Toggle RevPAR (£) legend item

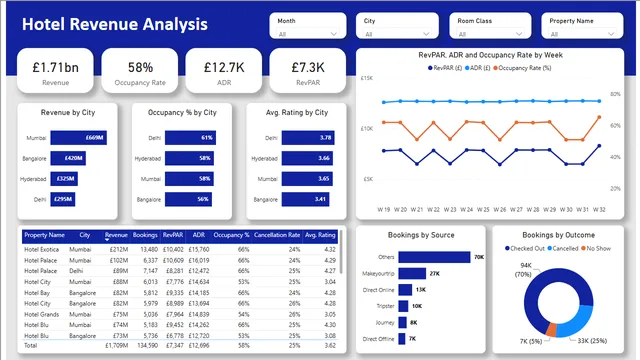(444, 68)
